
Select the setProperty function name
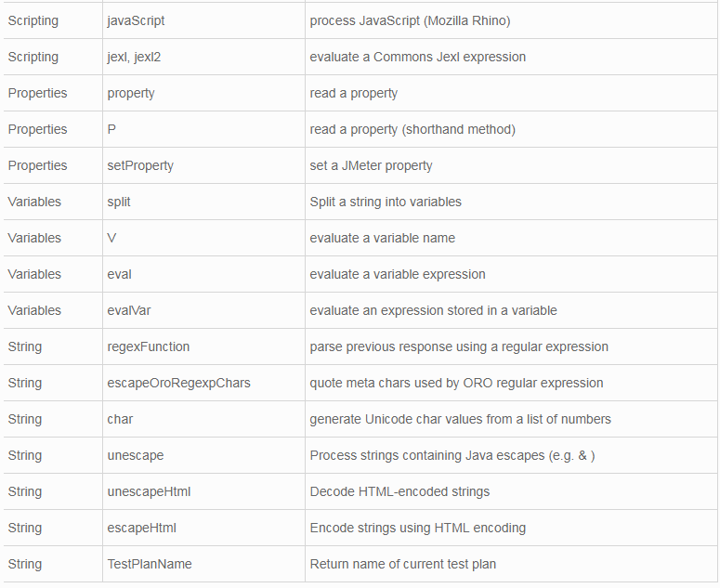coord(140,165)
